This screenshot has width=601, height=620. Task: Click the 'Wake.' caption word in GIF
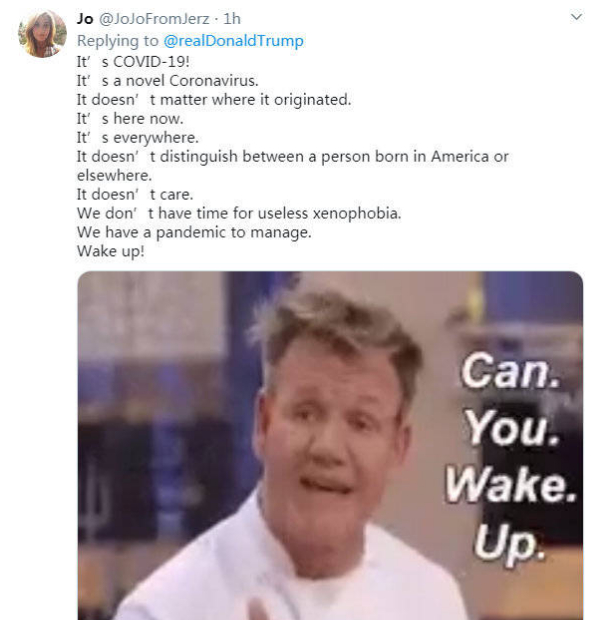(510, 484)
